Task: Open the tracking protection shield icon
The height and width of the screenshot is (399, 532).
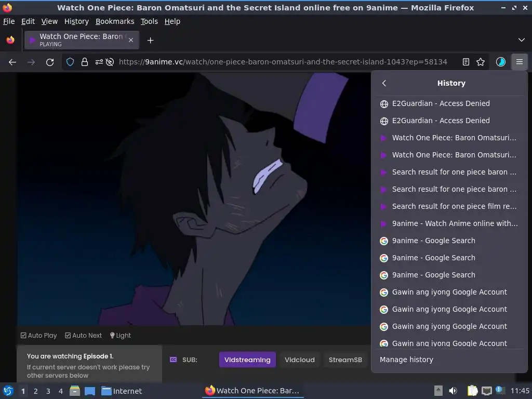Action: tap(70, 62)
